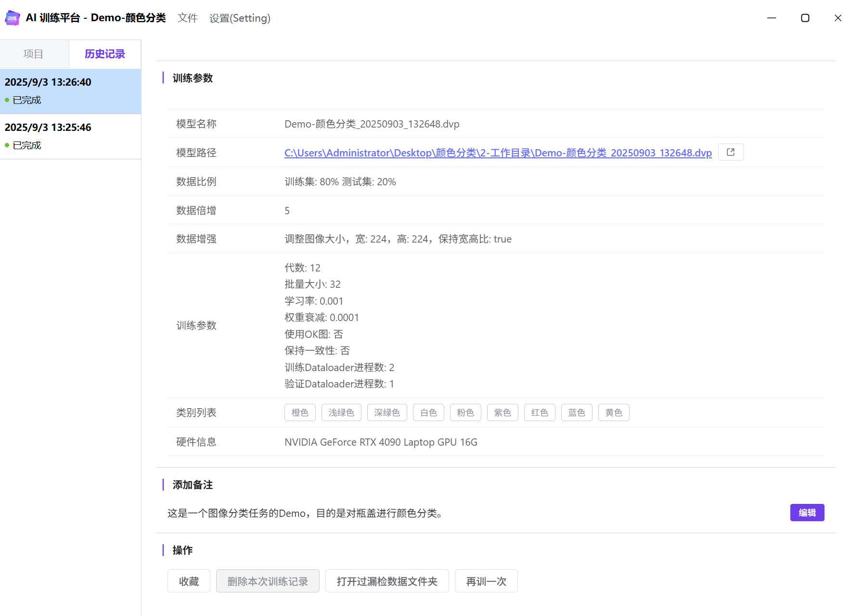
Task: Select history record from 13:25:46
Action: click(70, 136)
